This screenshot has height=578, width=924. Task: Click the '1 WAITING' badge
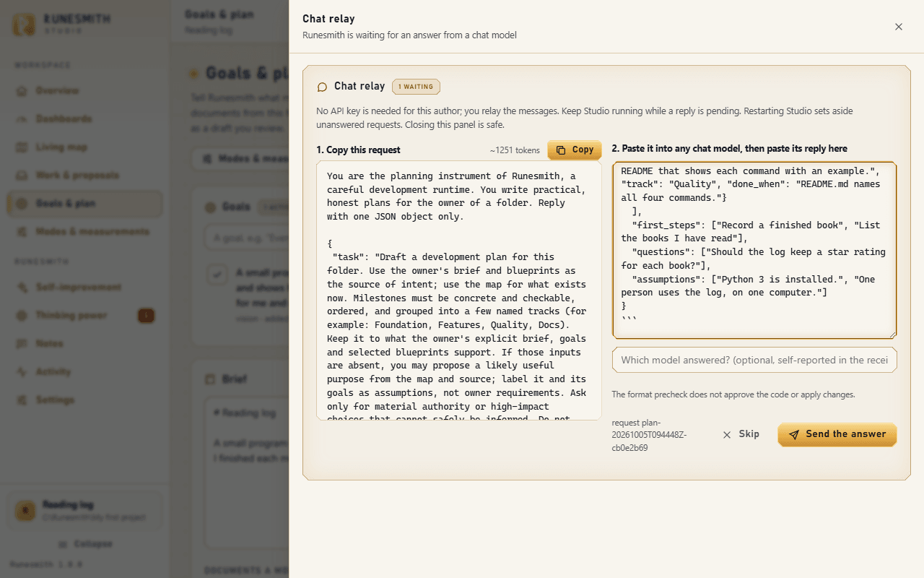416,87
